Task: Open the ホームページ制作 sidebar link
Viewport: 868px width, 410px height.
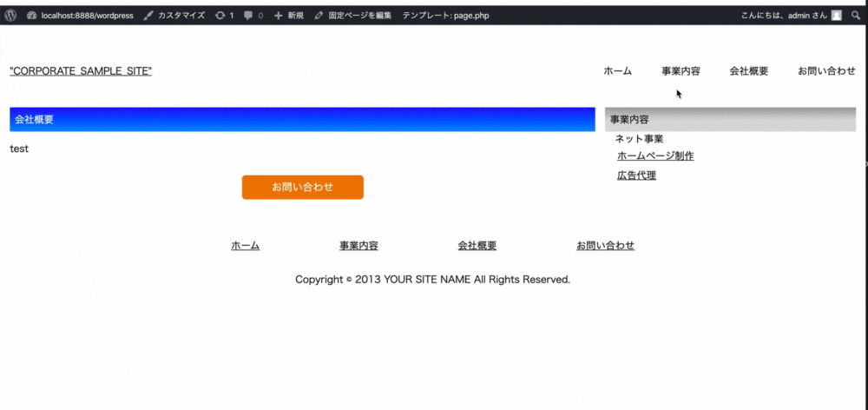Action: click(655, 155)
